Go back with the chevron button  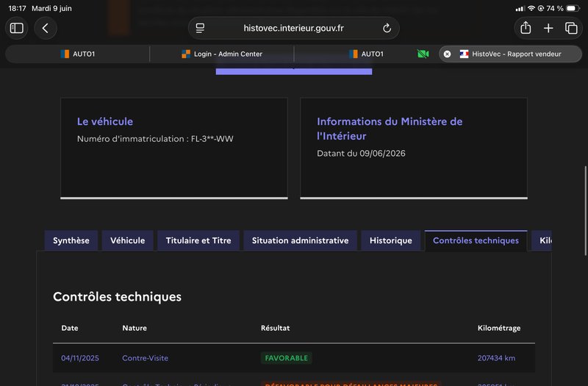tap(46, 28)
